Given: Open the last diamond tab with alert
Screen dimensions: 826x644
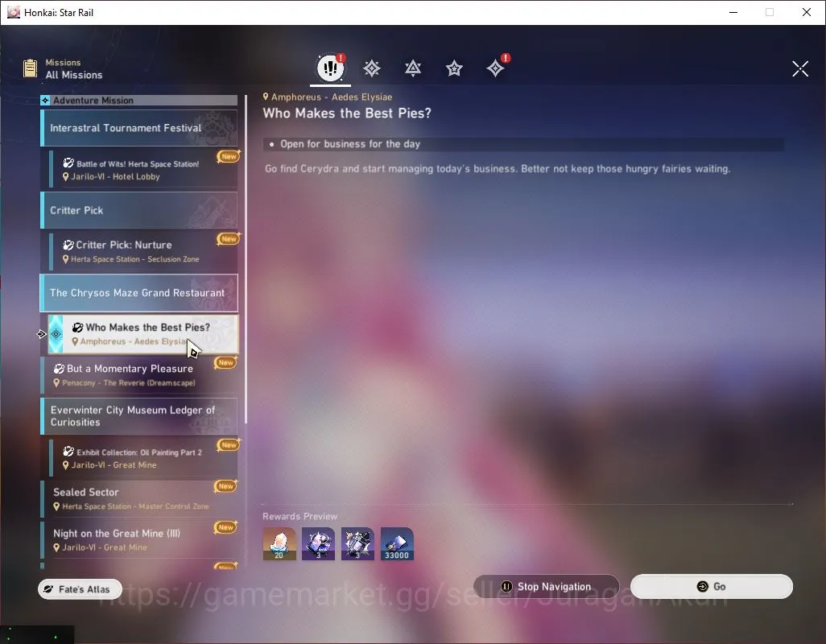Looking at the screenshot, I should [496, 68].
